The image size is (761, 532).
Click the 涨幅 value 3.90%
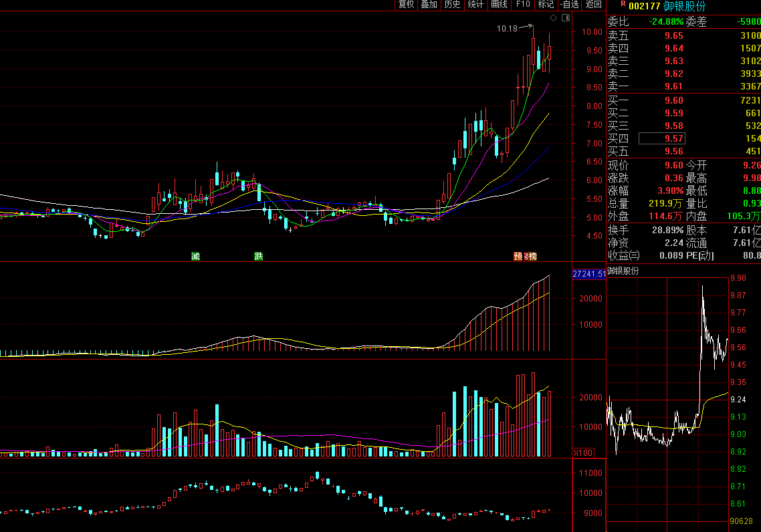click(x=670, y=191)
